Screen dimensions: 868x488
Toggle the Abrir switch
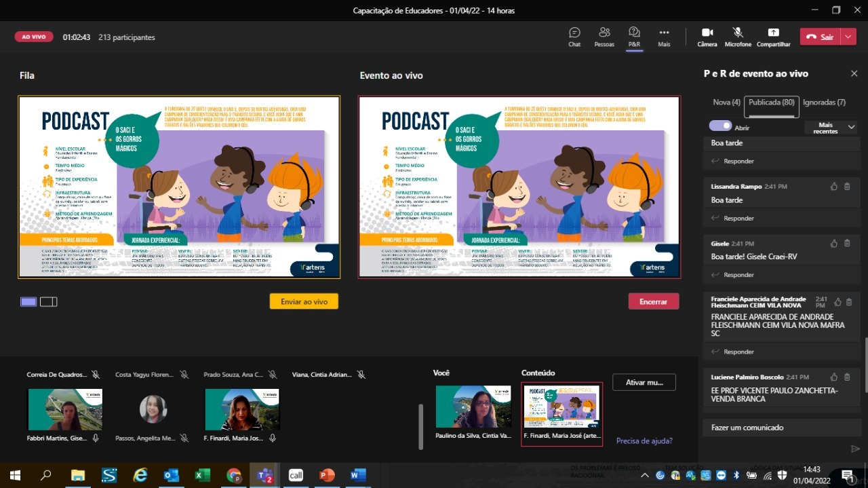pos(720,126)
